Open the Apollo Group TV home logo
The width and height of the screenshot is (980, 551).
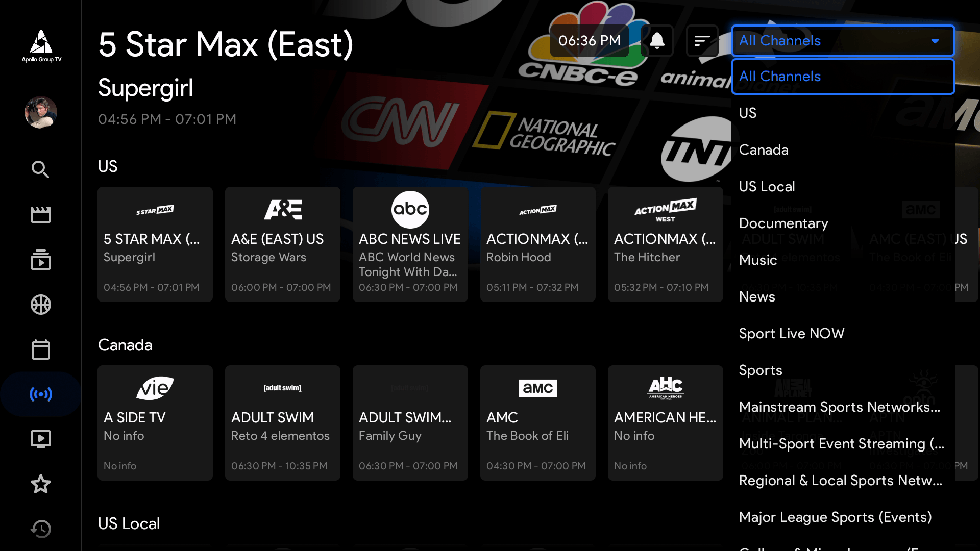point(41,46)
